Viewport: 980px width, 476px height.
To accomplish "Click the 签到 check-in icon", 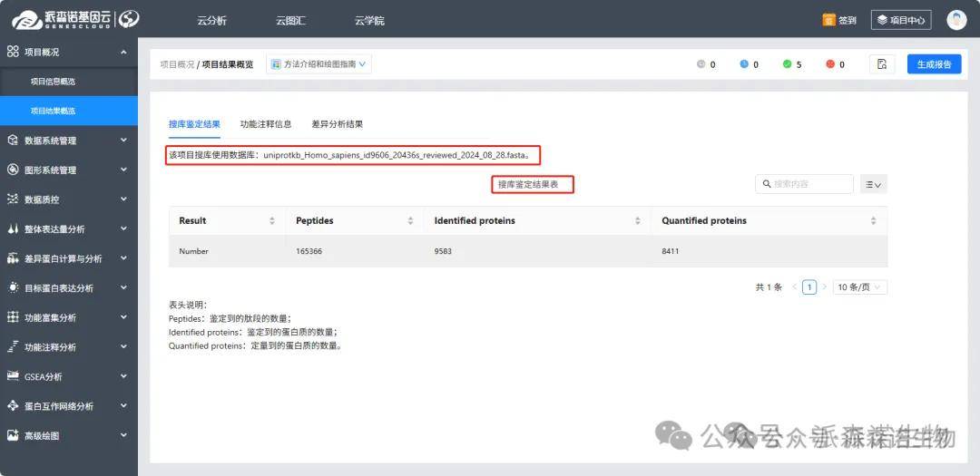I will point(828,20).
